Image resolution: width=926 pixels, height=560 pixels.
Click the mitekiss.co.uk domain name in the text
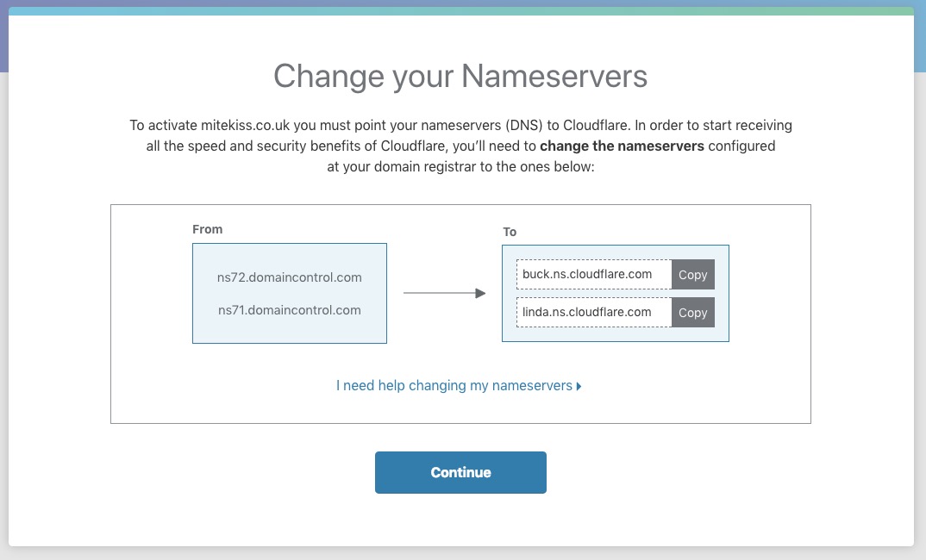pyautogui.click(x=226, y=125)
